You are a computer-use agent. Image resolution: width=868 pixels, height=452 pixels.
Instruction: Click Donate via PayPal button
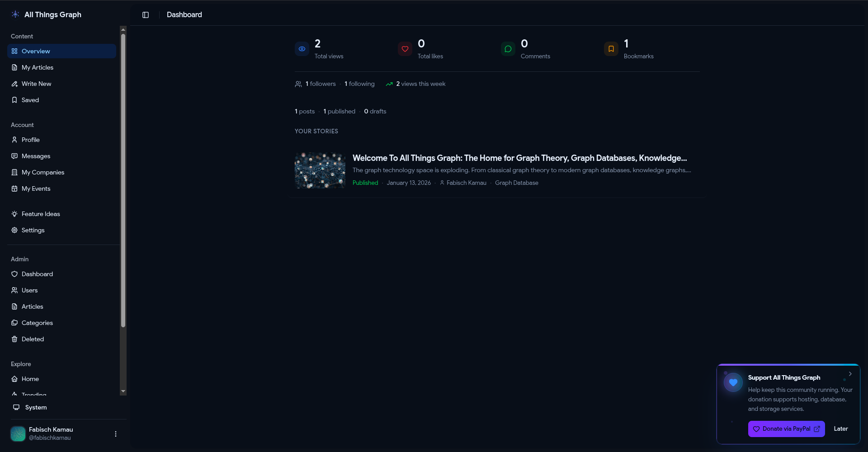[x=787, y=429]
